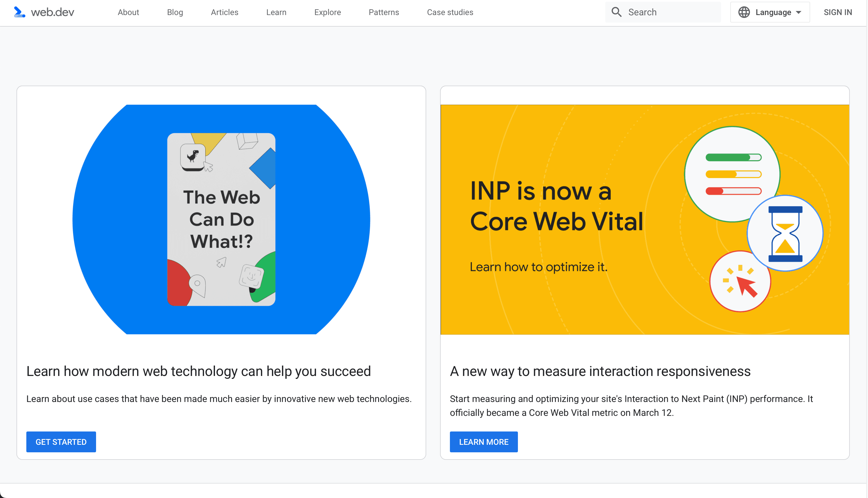Viewport: 868px width, 498px height.
Task: Click the web.dev logo icon
Action: [x=19, y=12]
